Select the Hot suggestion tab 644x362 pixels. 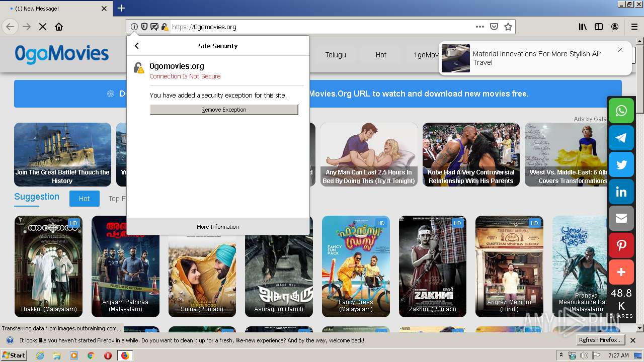(84, 199)
